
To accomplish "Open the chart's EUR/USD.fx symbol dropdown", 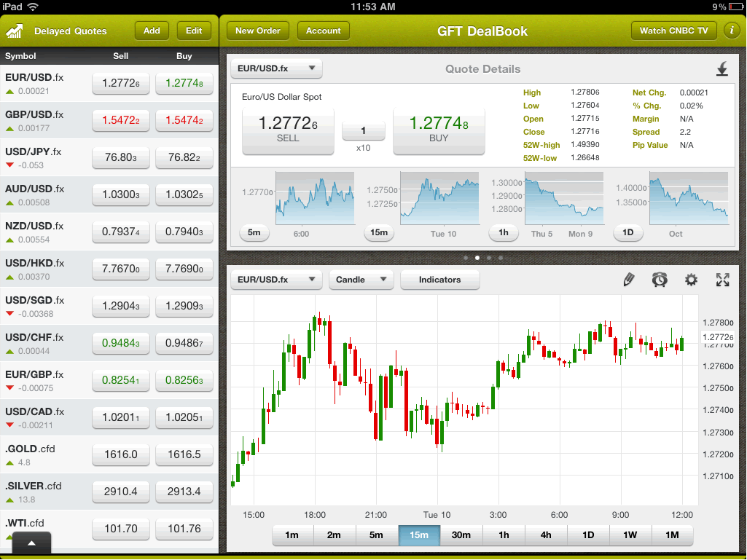I will [276, 280].
